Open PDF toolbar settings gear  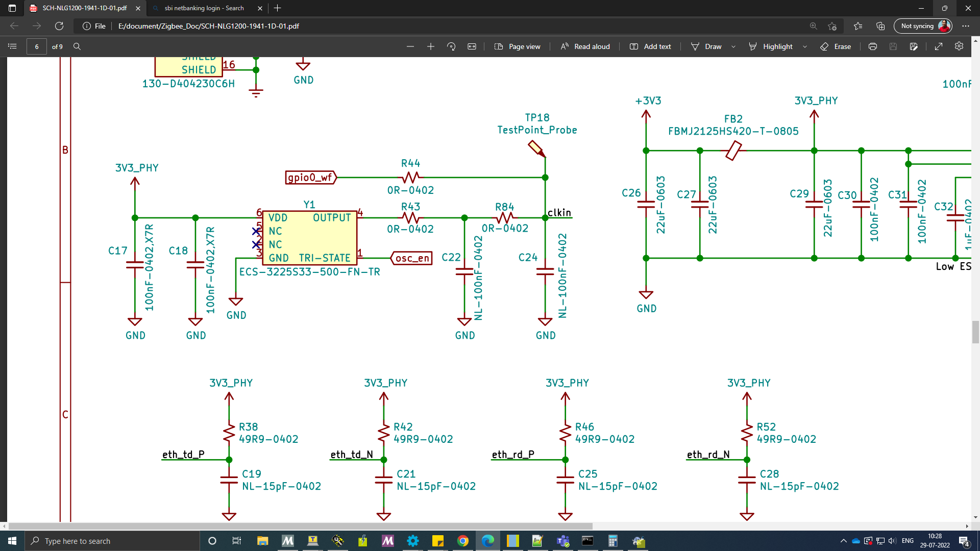[x=959, y=46]
